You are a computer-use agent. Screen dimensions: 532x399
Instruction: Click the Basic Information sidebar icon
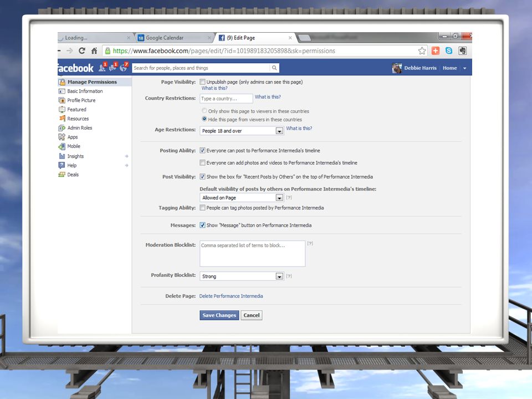click(62, 91)
